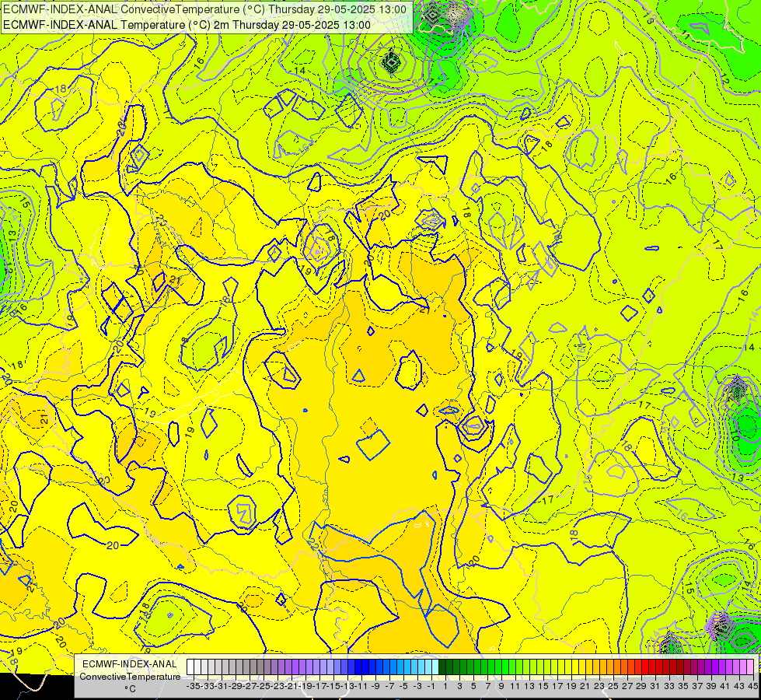Click the -9 legend value
This screenshot has height=700, width=761.
coord(375,686)
